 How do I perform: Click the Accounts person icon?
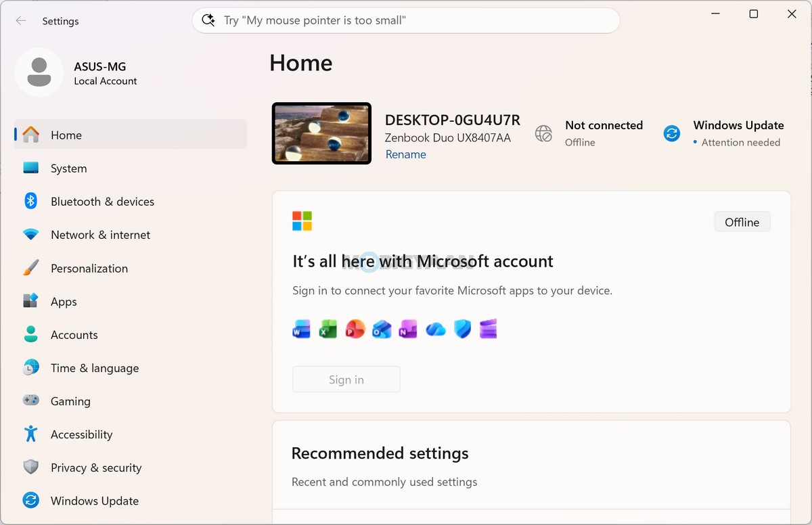click(x=31, y=334)
